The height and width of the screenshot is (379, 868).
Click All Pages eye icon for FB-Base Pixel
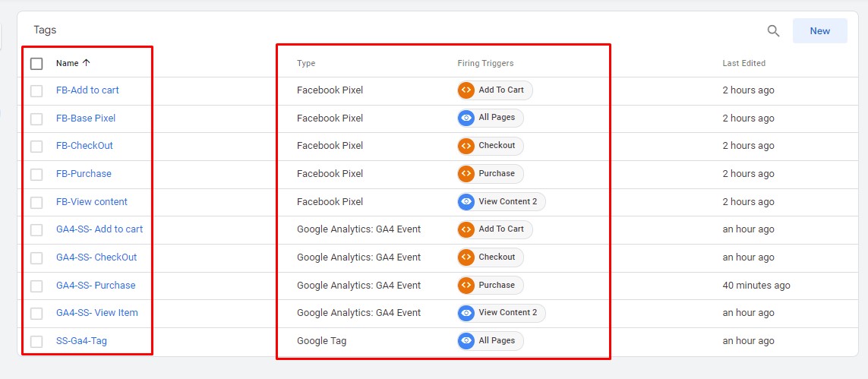pos(466,118)
